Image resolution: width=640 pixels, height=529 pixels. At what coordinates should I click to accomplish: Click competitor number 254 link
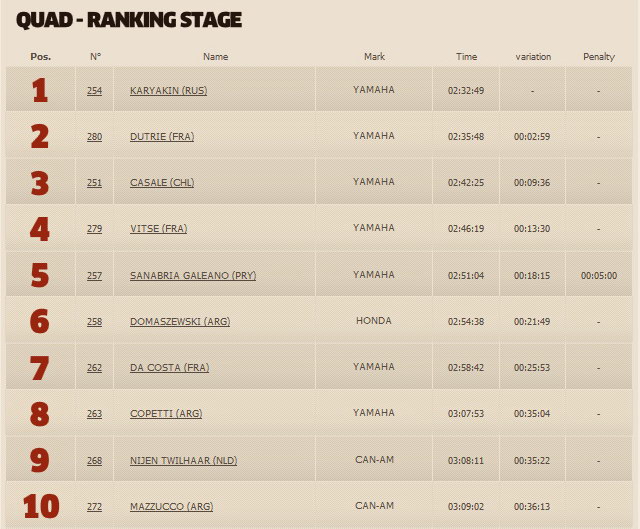pos(94,91)
